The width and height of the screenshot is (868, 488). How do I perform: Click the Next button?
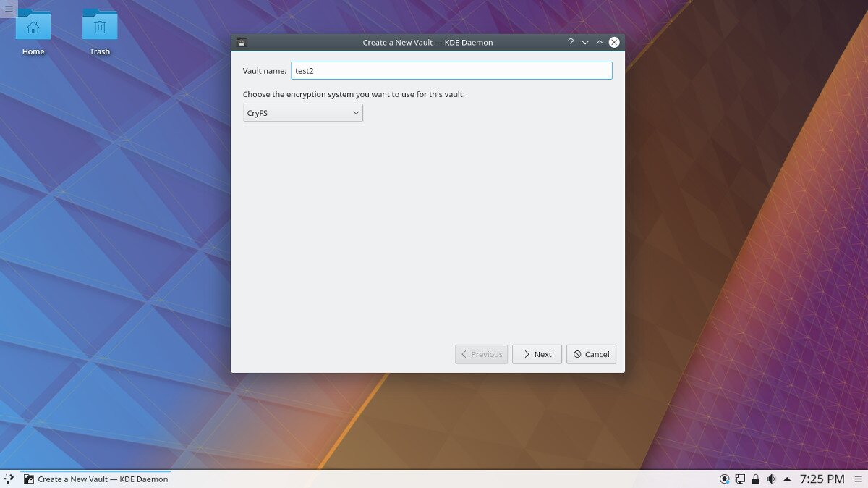[537, 354]
